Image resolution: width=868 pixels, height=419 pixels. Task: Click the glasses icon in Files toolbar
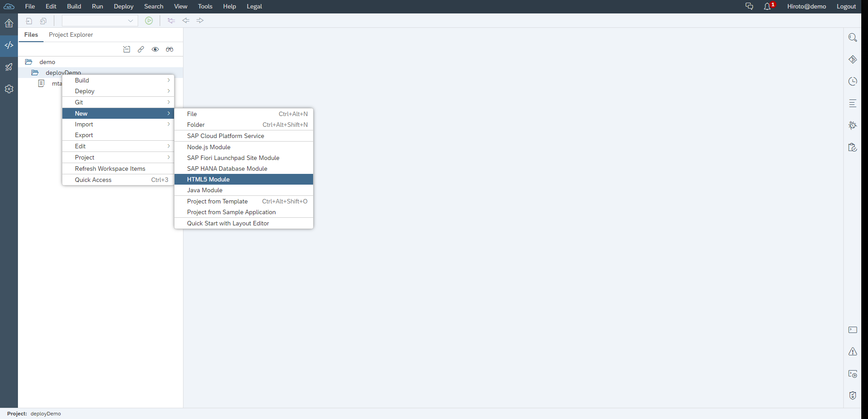170,49
